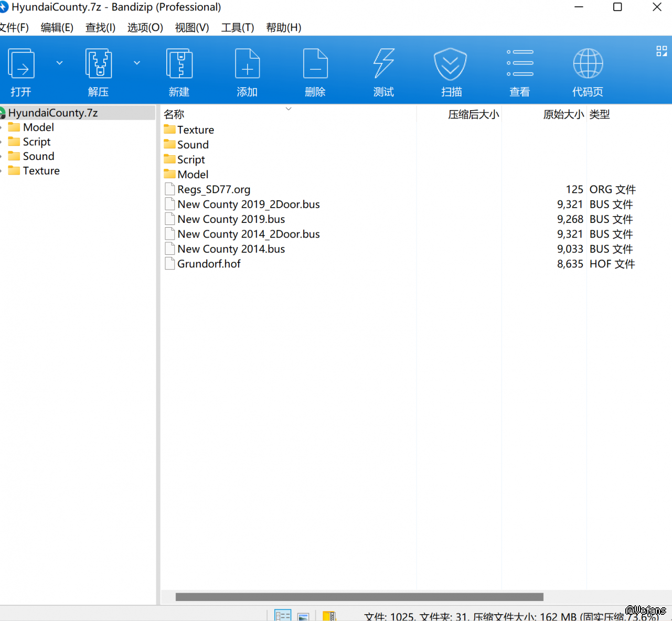
Task: Select the Grundorf.hof file
Action: click(209, 264)
